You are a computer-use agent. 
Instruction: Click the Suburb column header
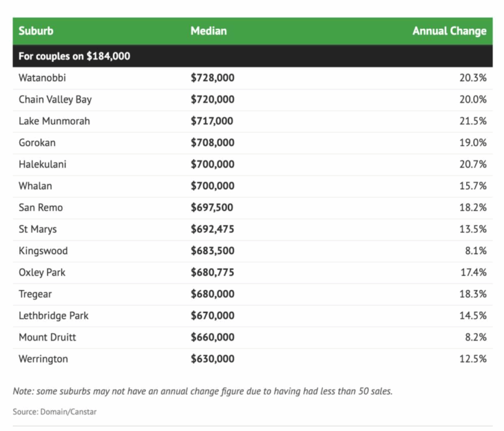pyautogui.click(x=36, y=31)
